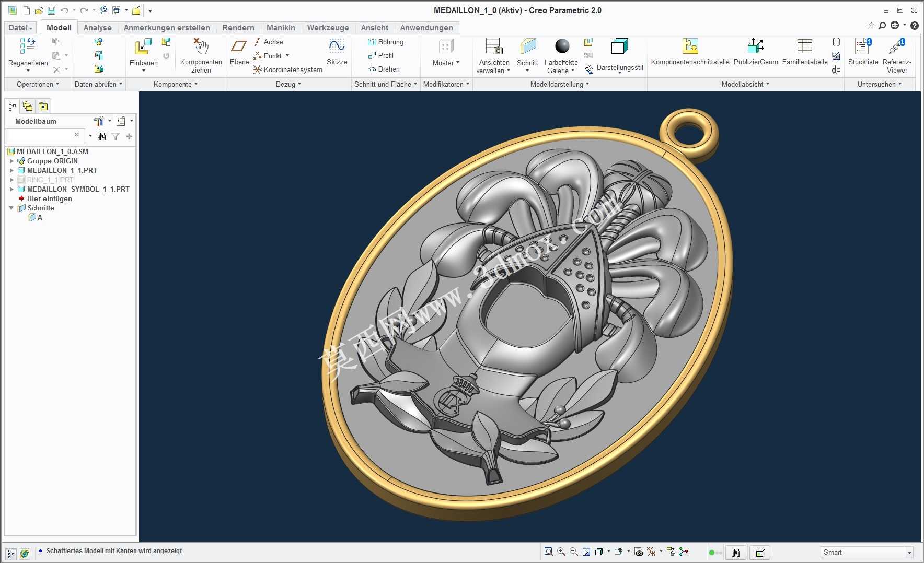Zoom in using the magnifier plus icon
This screenshot has height=563, width=924.
(x=561, y=552)
